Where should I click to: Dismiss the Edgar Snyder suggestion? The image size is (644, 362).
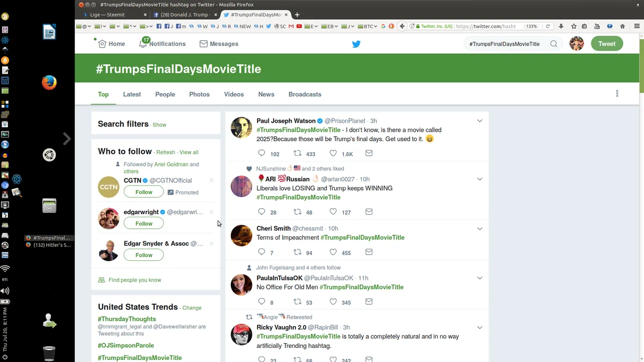coord(211,244)
